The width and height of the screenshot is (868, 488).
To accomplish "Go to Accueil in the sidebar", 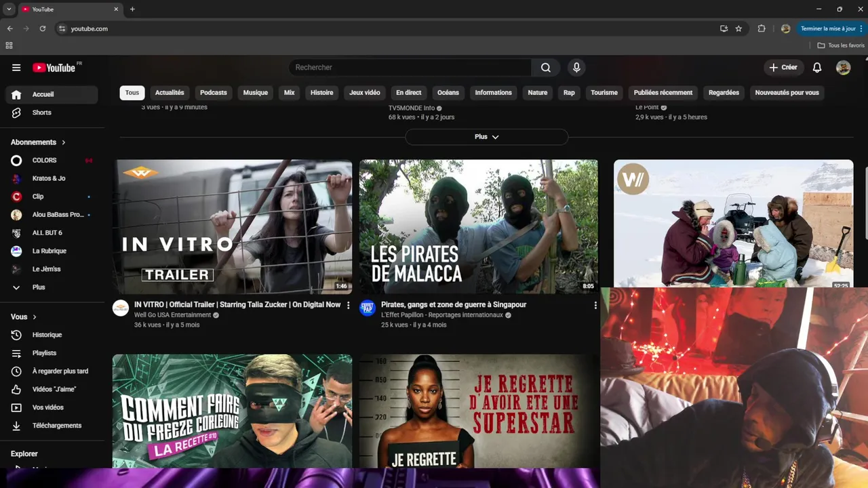I will (52, 94).
